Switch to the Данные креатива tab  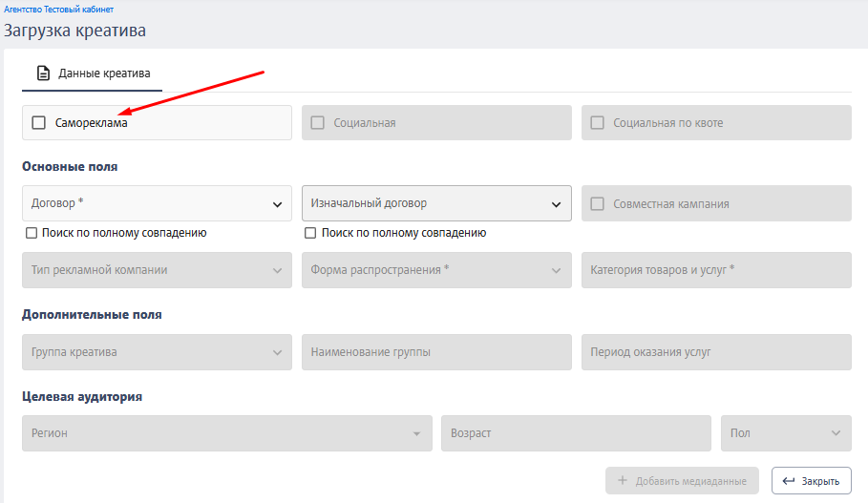(x=92, y=73)
